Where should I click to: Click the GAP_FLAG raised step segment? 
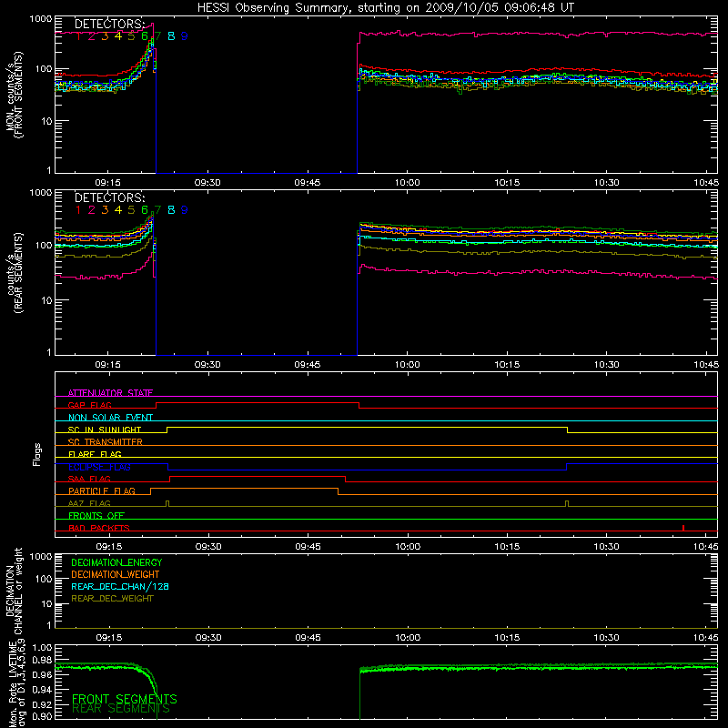pyautogui.click(x=258, y=402)
